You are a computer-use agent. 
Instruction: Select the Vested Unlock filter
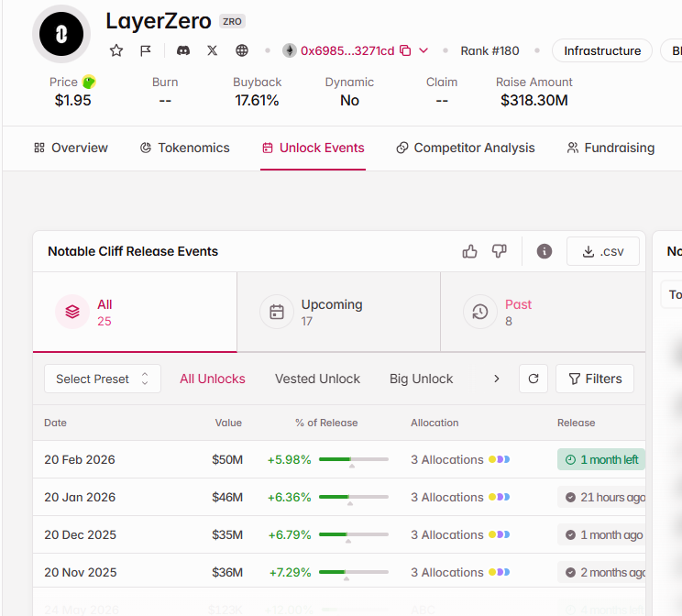(x=317, y=379)
